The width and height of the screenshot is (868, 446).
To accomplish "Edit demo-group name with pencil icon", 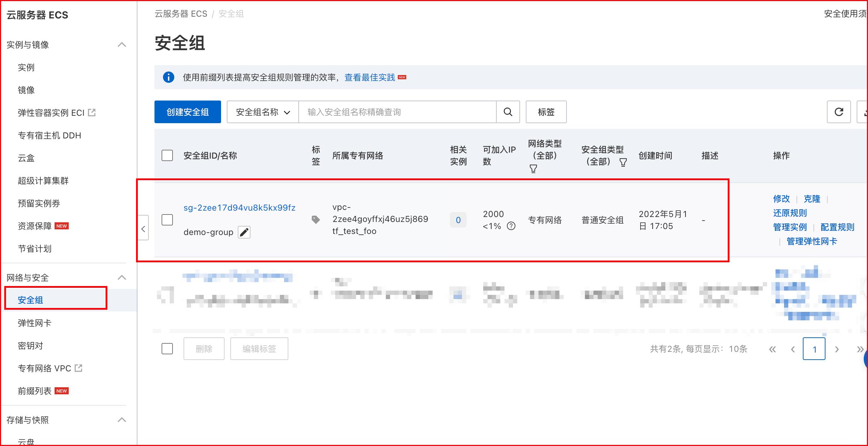I will [244, 232].
